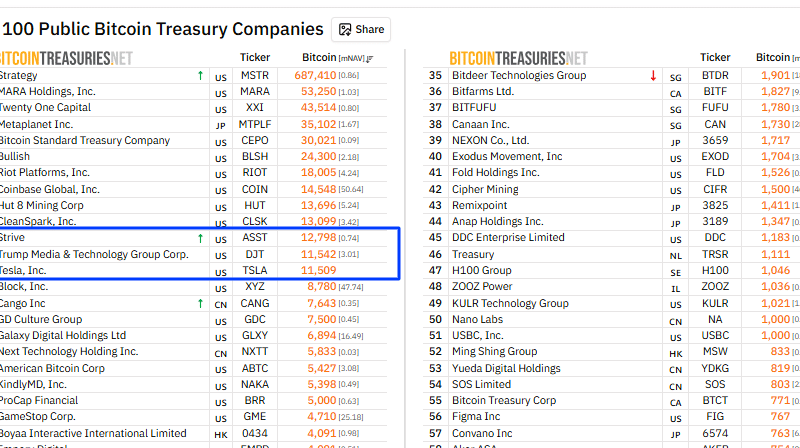Open the Metaplanet Inc. row
The width and height of the screenshot is (800, 448).
[x=193, y=125]
